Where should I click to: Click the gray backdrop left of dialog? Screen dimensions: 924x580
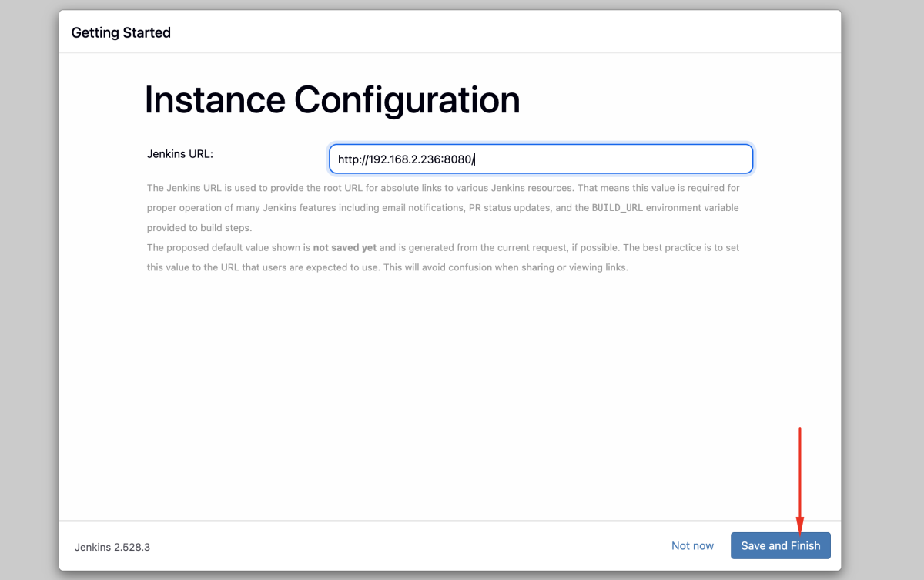point(29,293)
